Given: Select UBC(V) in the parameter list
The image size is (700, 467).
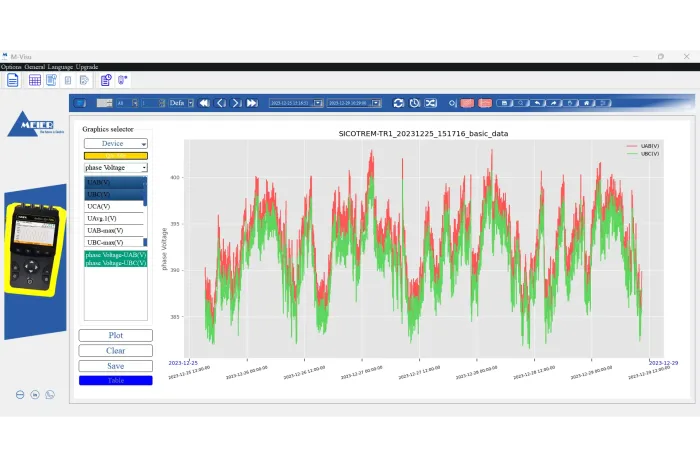Looking at the screenshot, I should (115, 194).
